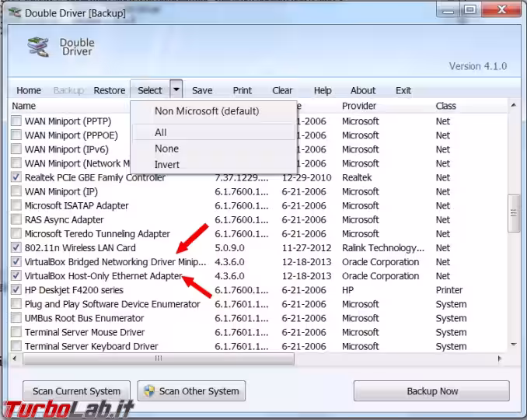Uncheck the HP Deskjet F4200 series checkbox
Image resolution: width=527 pixels, height=420 pixels.
click(x=16, y=289)
